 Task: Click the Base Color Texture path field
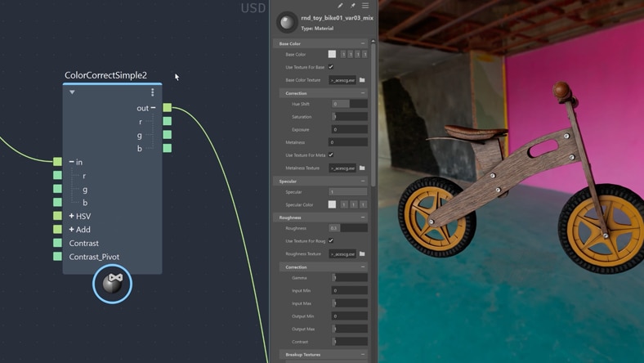tap(342, 80)
